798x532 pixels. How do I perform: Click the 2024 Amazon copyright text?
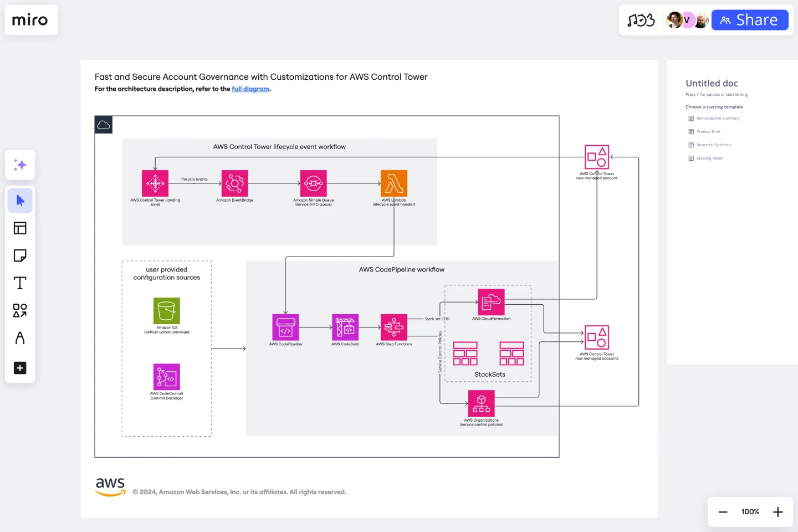[239, 492]
